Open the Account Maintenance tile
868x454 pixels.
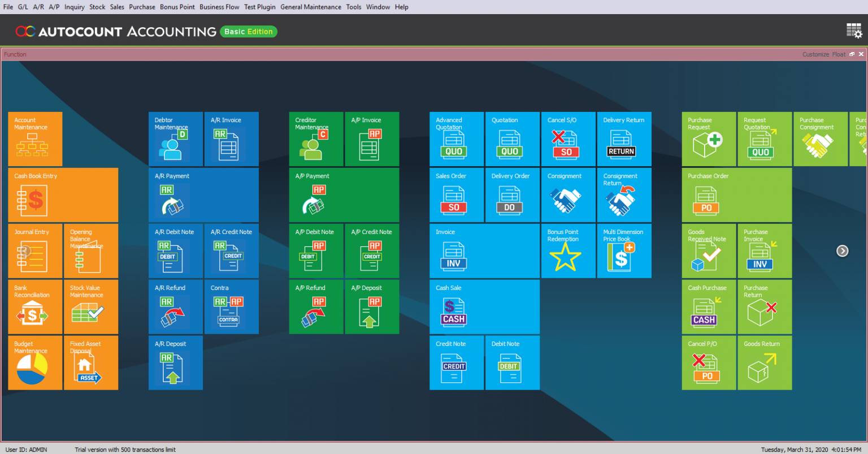point(34,139)
